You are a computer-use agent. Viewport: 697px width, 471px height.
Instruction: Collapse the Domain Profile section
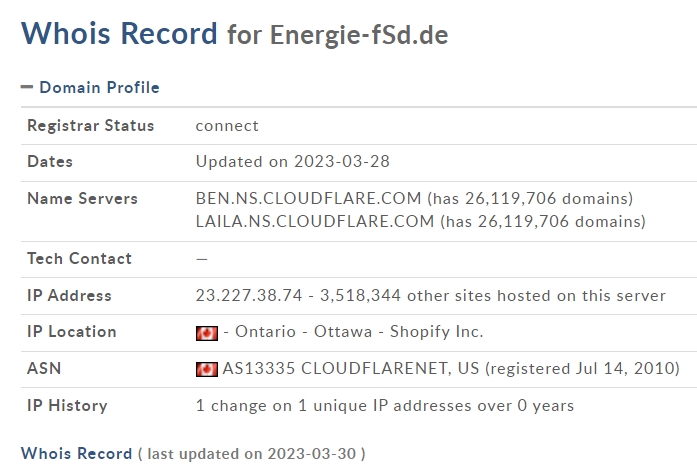pyautogui.click(x=27, y=87)
